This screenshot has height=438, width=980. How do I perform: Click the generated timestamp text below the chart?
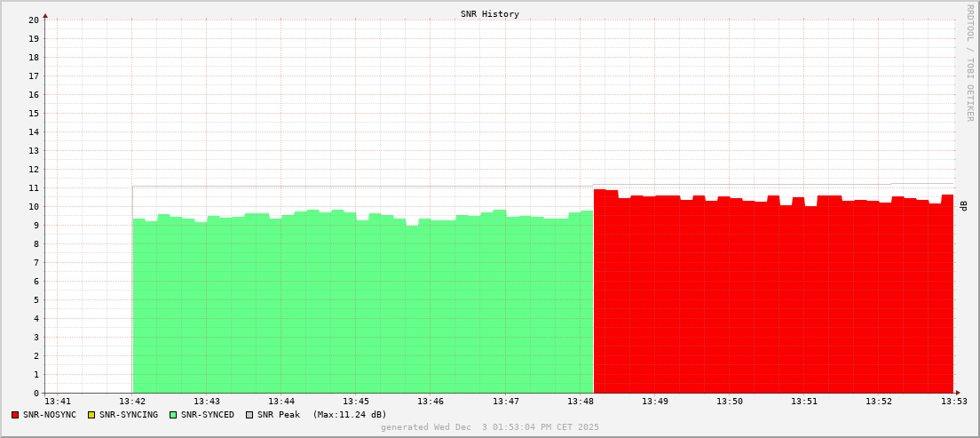click(x=490, y=427)
